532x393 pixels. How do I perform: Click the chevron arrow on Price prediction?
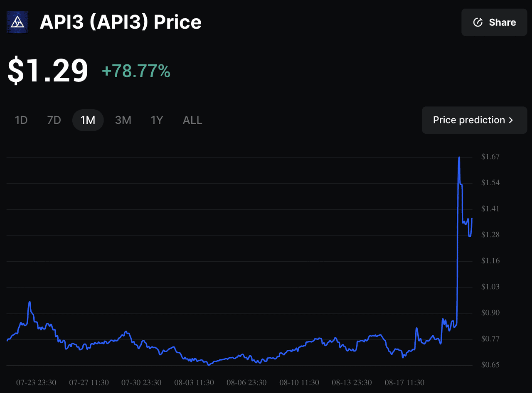tap(511, 120)
